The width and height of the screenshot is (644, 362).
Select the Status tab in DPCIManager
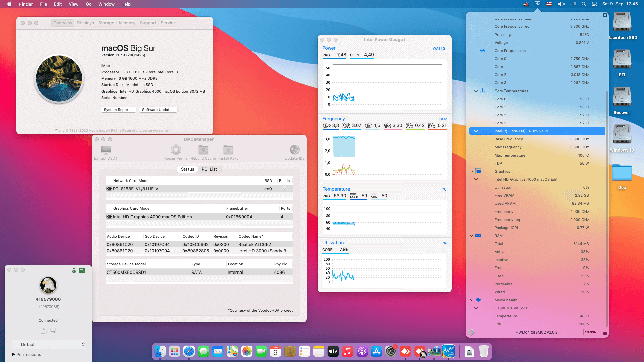(187, 169)
